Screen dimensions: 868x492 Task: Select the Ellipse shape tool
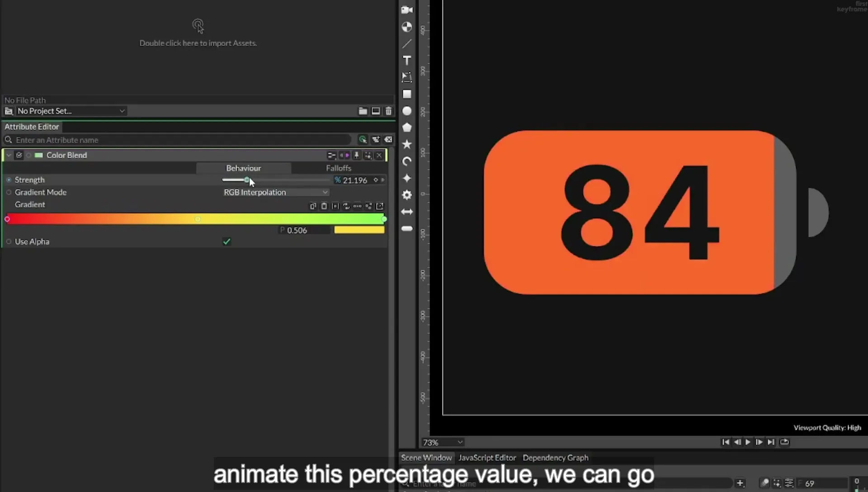point(407,111)
